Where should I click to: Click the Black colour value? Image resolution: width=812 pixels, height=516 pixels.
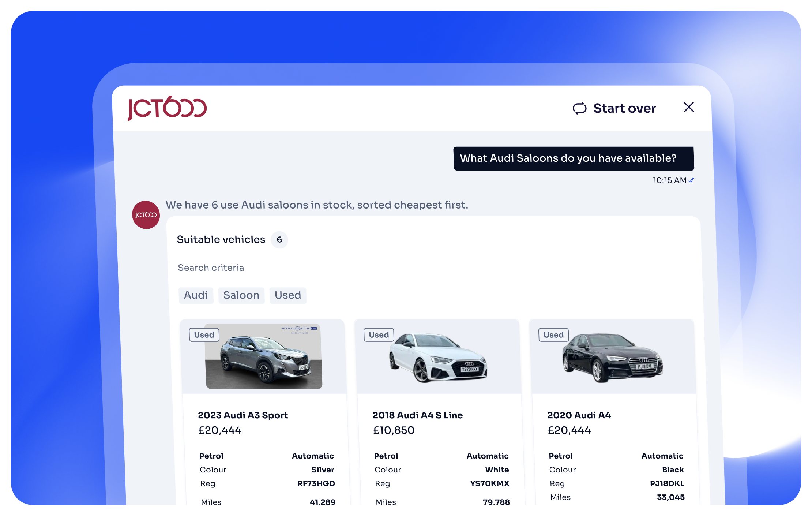(x=673, y=470)
